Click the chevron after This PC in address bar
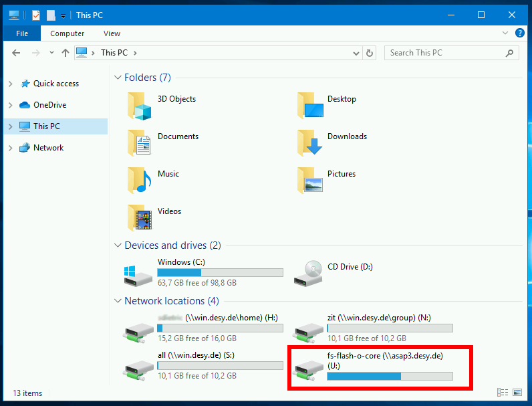The width and height of the screenshot is (532, 406). 136,53
